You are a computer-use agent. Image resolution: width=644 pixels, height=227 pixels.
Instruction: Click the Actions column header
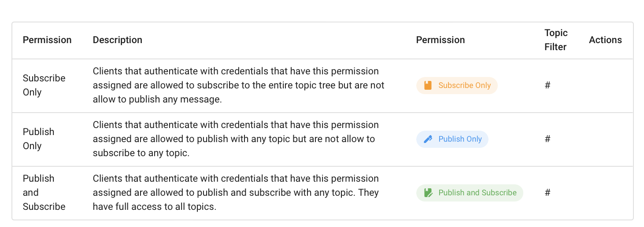pos(605,40)
